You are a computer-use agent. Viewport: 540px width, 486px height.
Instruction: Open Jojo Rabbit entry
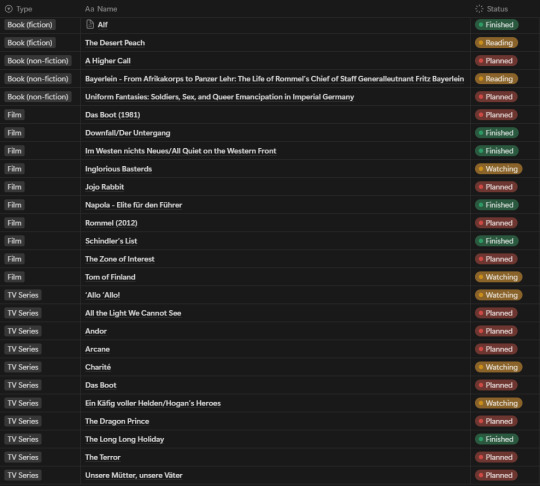[104, 187]
